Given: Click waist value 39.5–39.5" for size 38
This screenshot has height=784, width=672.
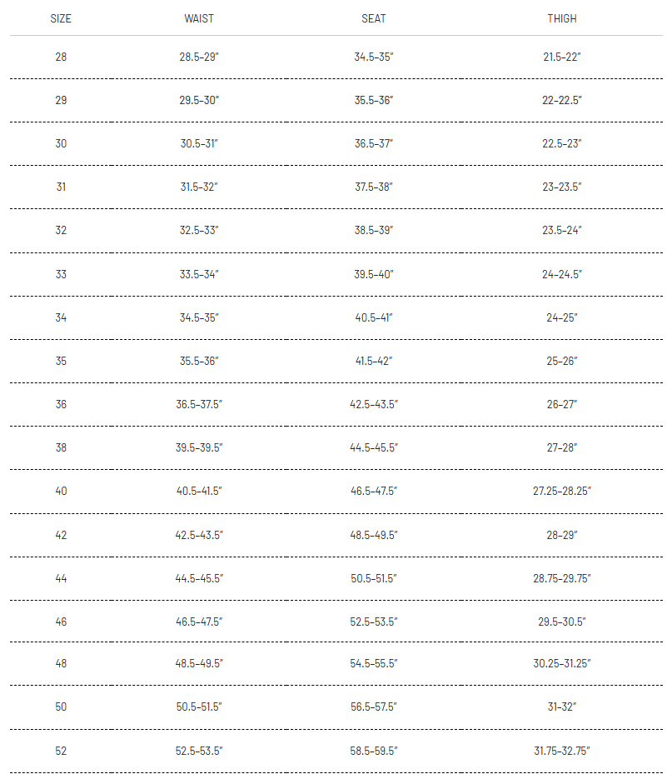Looking at the screenshot, I should (x=199, y=447).
